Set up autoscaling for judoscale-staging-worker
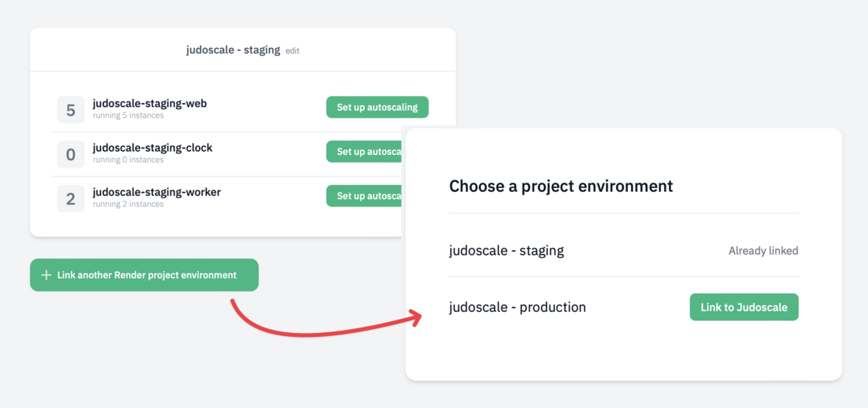 (365, 196)
